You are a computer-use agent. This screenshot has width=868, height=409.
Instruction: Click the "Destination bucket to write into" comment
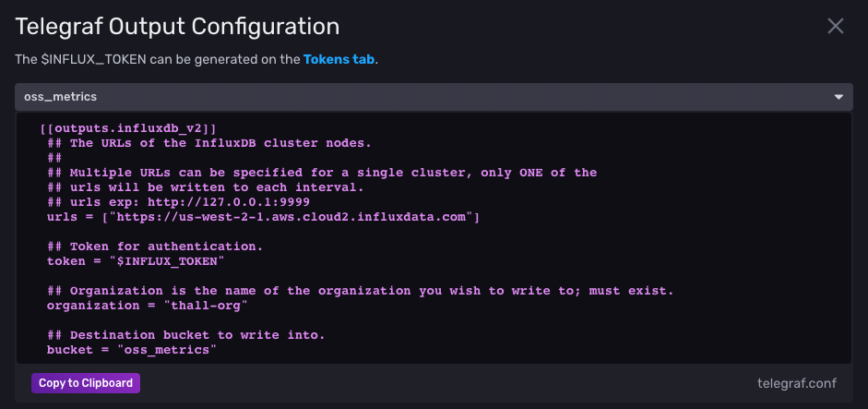coord(185,334)
